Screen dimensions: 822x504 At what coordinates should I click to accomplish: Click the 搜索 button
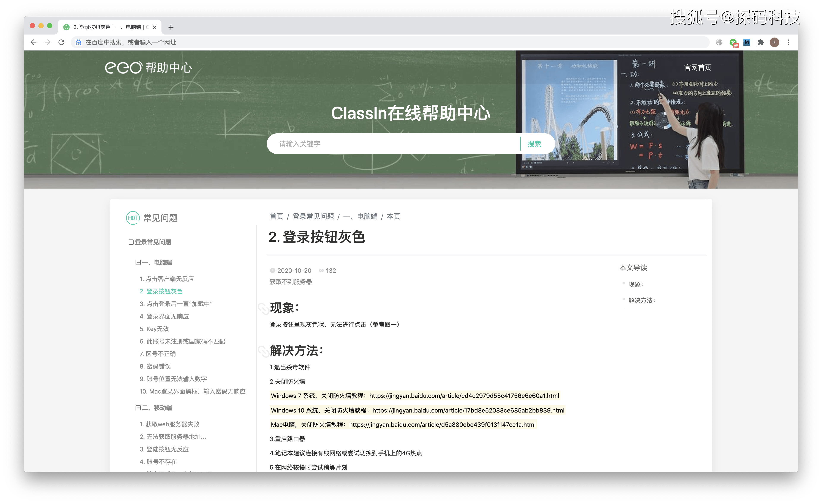point(534,144)
